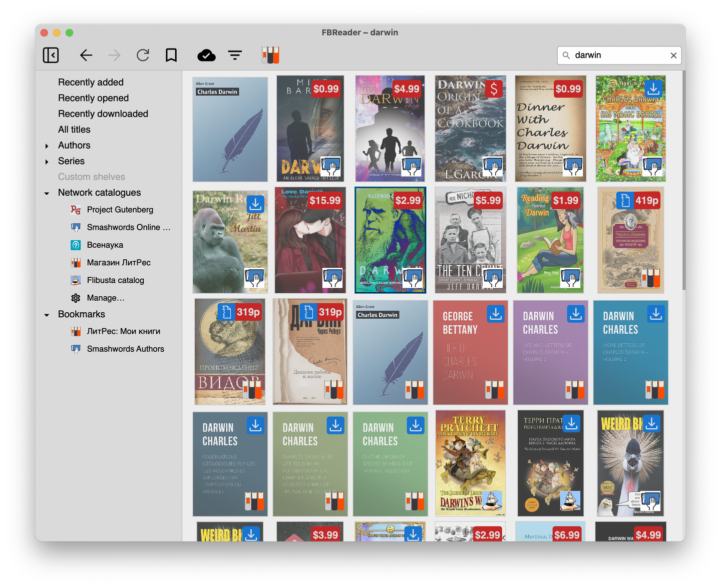Image resolution: width=721 pixels, height=588 pixels.
Task: Clear the darwin search text
Action: [x=673, y=56]
